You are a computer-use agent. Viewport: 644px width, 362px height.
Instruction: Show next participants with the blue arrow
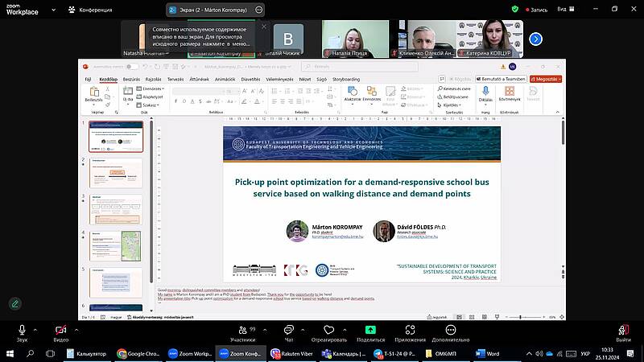coord(535,39)
